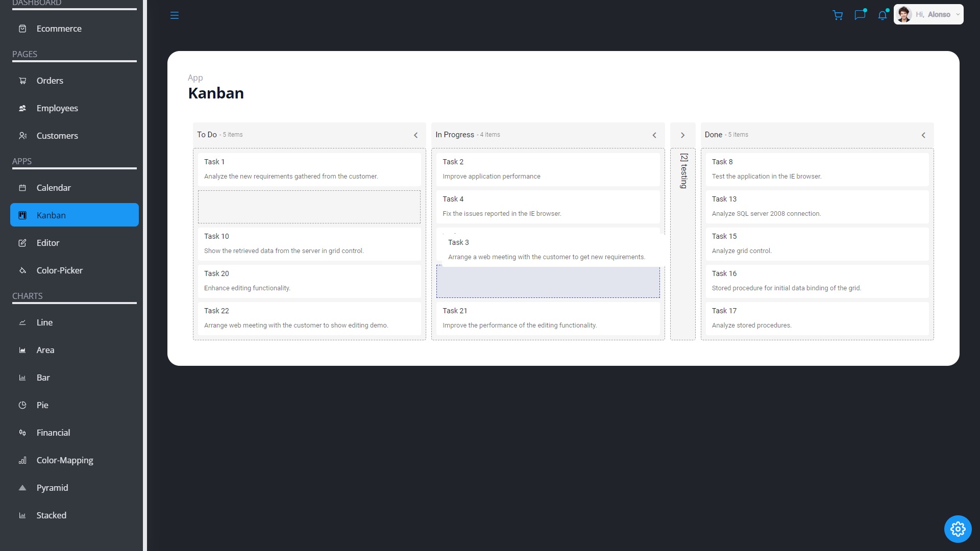Collapse the To Do column
The height and width of the screenshot is (551, 980).
coord(415,135)
